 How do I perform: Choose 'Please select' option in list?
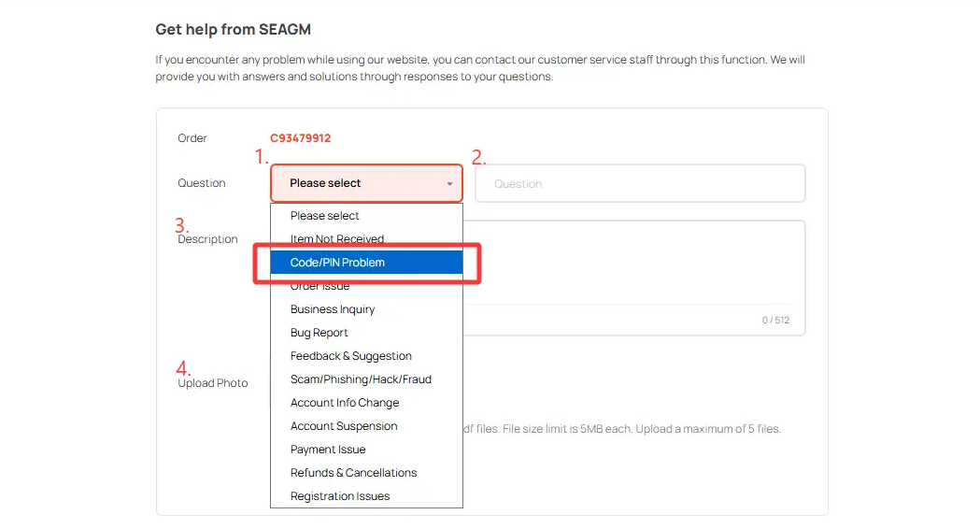click(366, 216)
